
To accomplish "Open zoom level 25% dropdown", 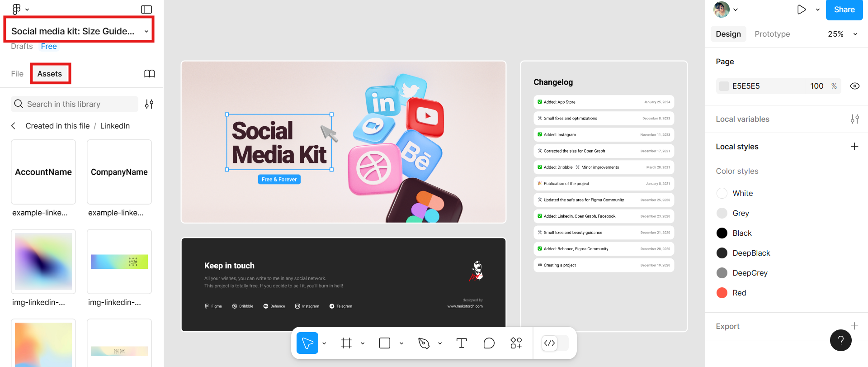I will pos(843,34).
